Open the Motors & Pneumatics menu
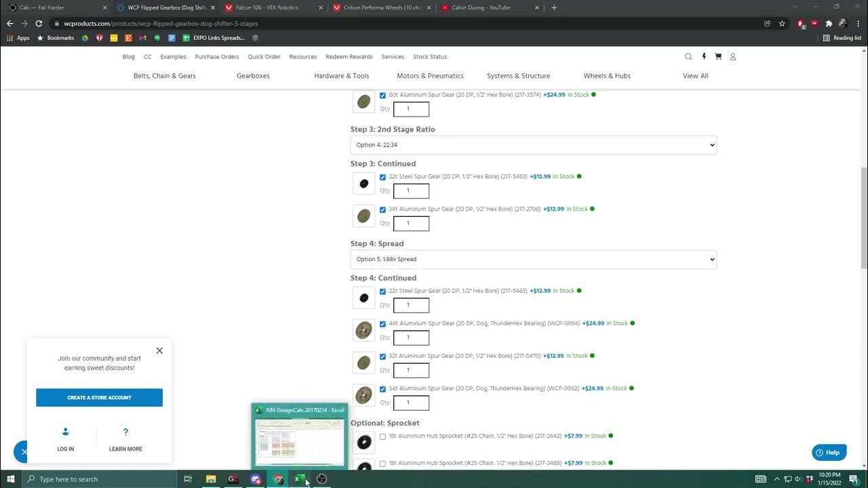868x488 pixels. 430,76
